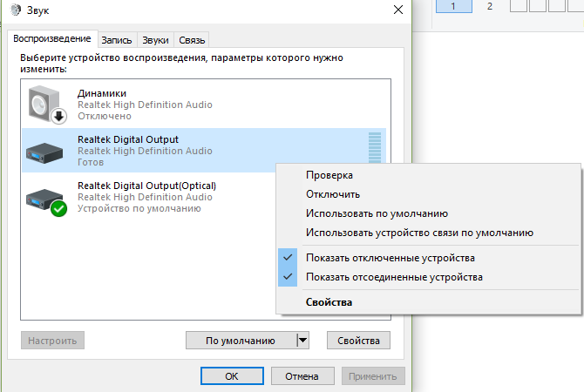Click the Применить button

[373, 376]
